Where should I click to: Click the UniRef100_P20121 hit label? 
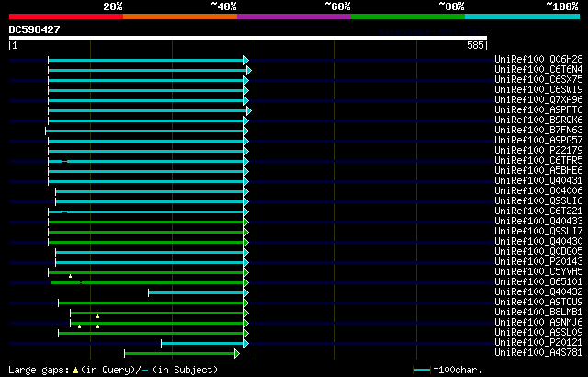pos(539,343)
